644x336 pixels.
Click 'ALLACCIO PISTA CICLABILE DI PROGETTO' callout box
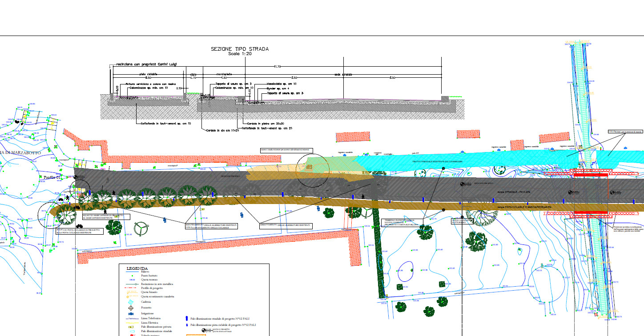(x=79, y=231)
